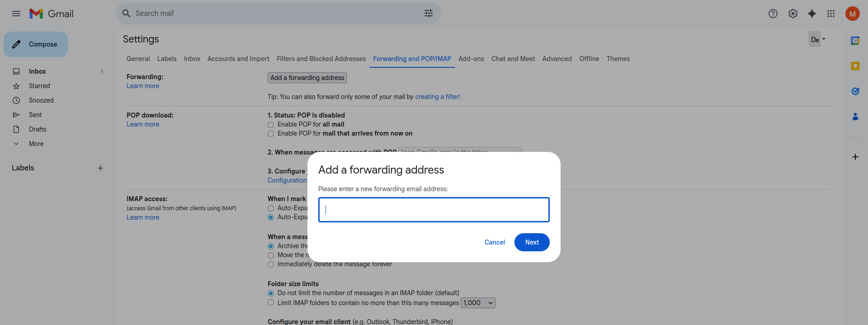The width and height of the screenshot is (868, 325).
Task: Open input tools language dropdown
Action: click(824, 39)
